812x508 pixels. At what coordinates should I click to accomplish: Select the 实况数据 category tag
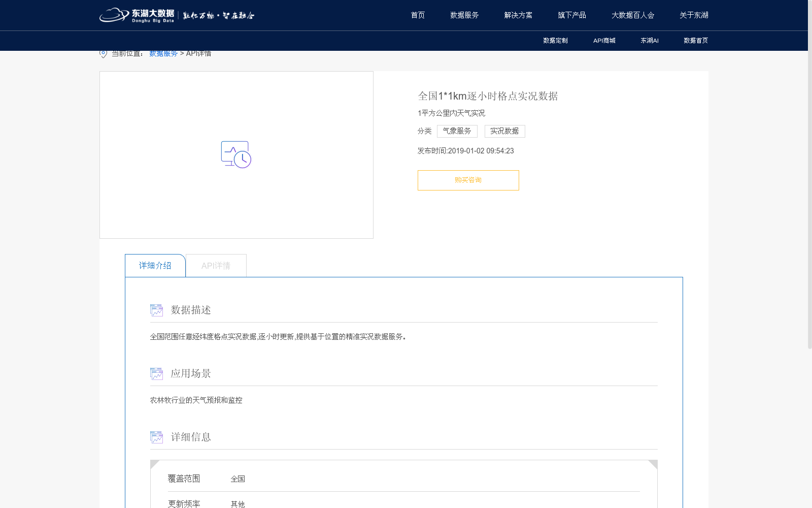tap(504, 131)
